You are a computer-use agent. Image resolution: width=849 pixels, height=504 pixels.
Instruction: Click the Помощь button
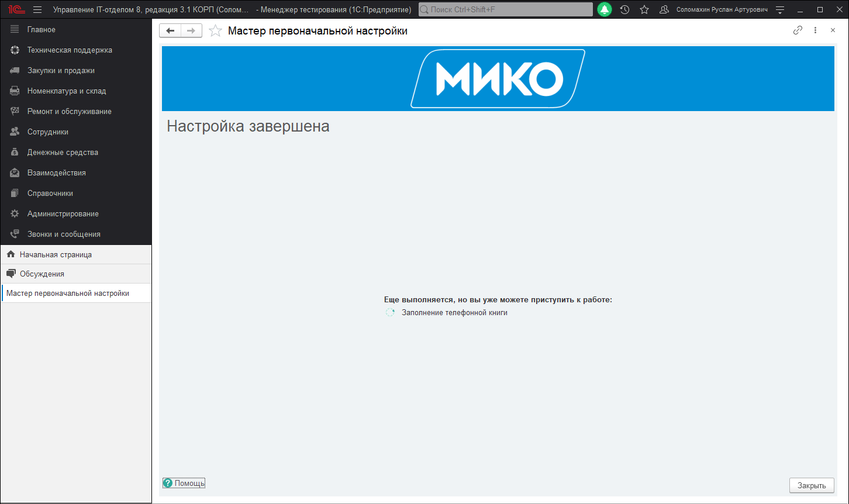click(184, 483)
